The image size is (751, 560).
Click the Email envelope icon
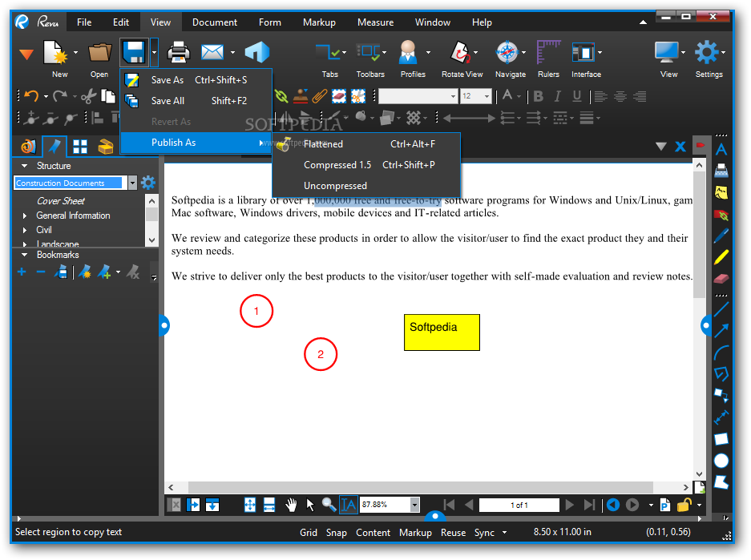click(x=212, y=52)
